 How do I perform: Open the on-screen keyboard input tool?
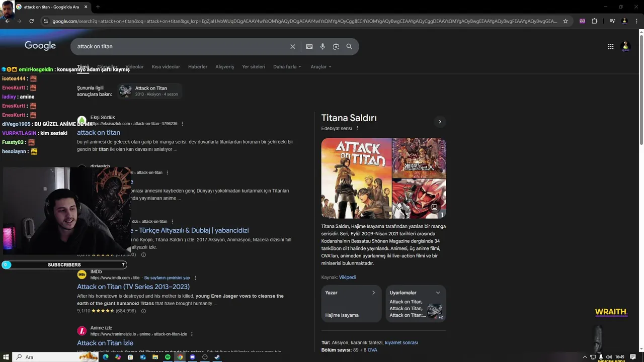click(309, 46)
